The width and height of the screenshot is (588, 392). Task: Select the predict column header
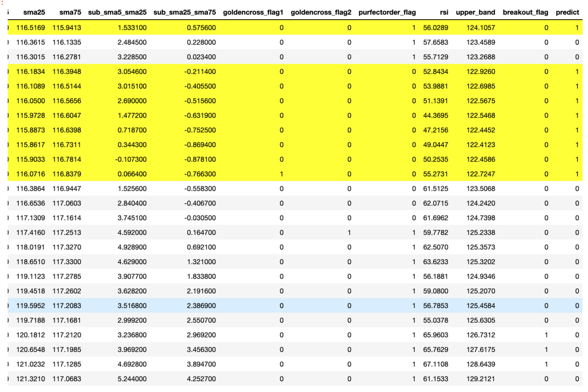coord(567,12)
